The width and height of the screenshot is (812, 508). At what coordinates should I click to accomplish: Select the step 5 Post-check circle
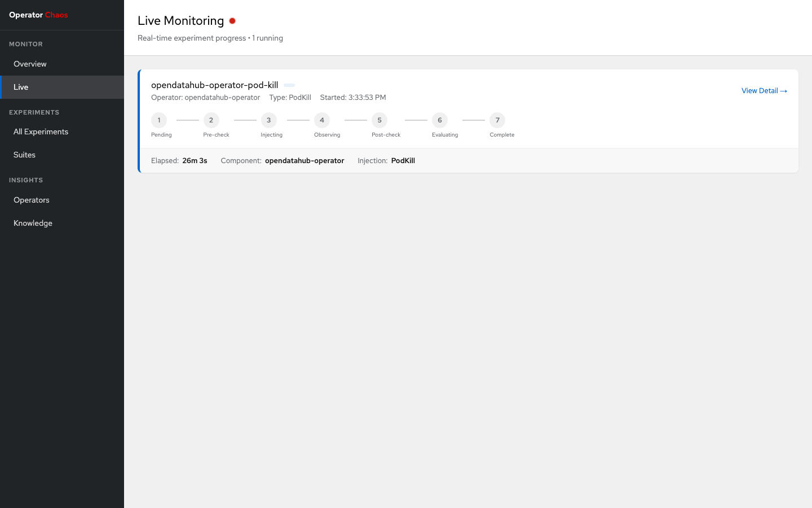(379, 120)
